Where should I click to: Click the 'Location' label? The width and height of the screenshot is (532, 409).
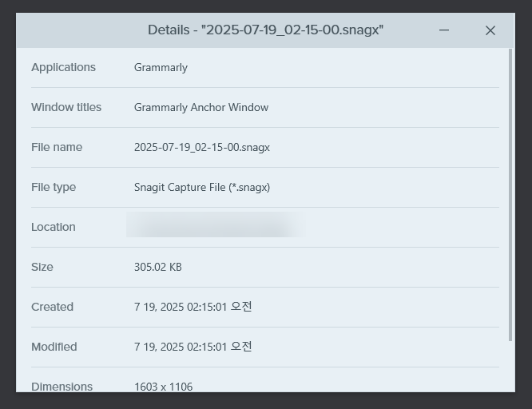click(54, 227)
